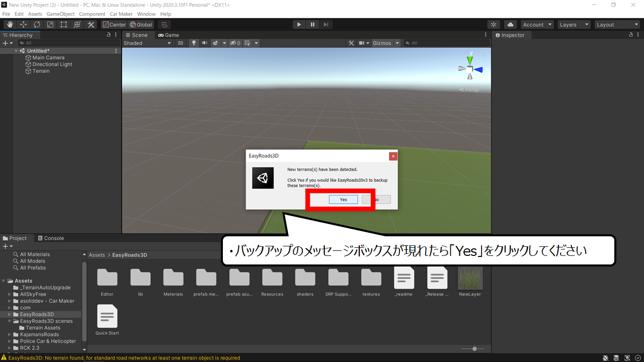The width and height of the screenshot is (644, 362).
Task: Select the Scene tab
Action: coord(136,35)
